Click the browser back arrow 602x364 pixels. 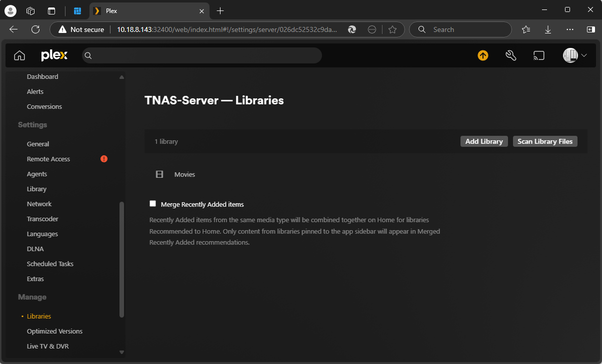point(13,29)
